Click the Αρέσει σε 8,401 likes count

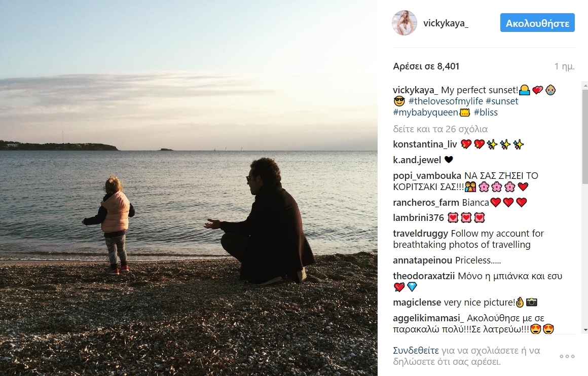[426, 66]
